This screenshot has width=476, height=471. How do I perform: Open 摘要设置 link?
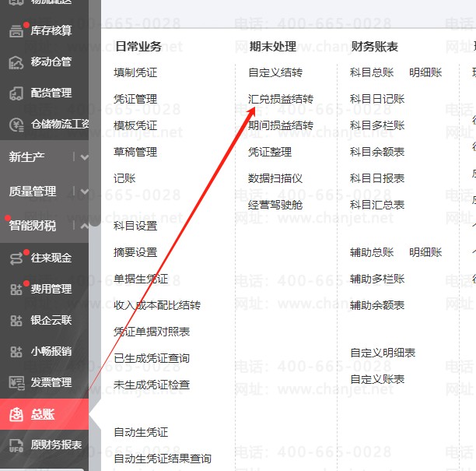[x=135, y=252]
